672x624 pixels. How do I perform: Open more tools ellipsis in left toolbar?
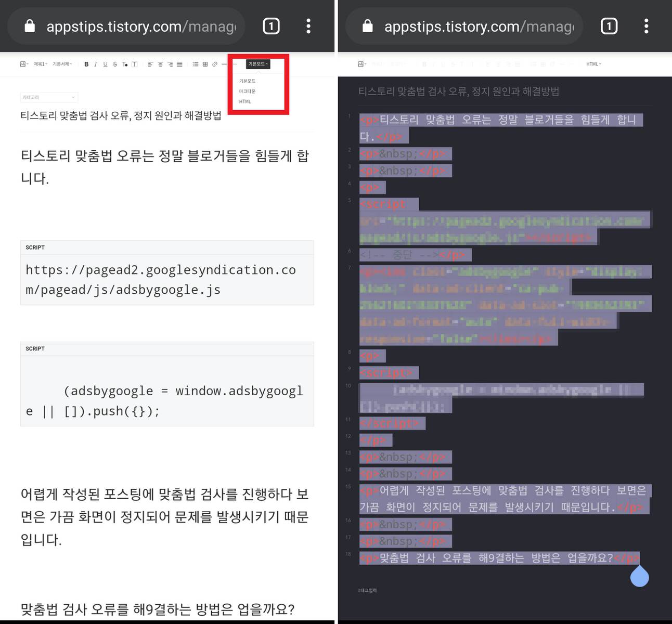[x=235, y=64]
